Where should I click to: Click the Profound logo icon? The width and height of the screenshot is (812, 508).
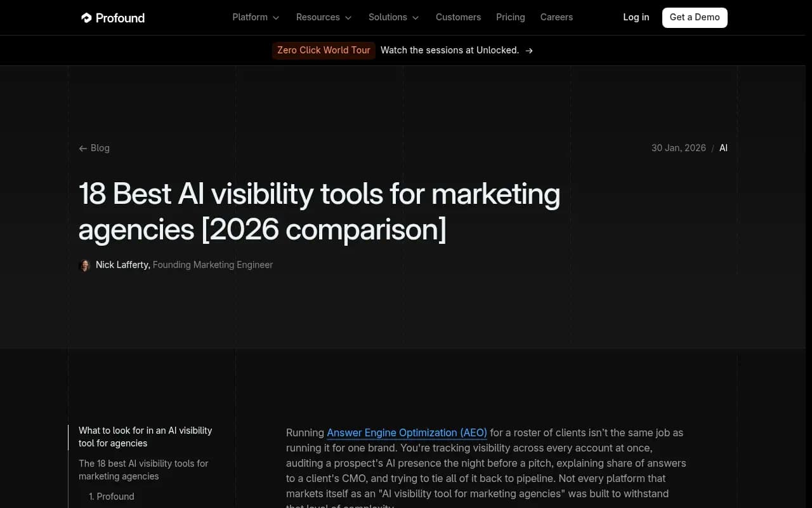coord(87,18)
